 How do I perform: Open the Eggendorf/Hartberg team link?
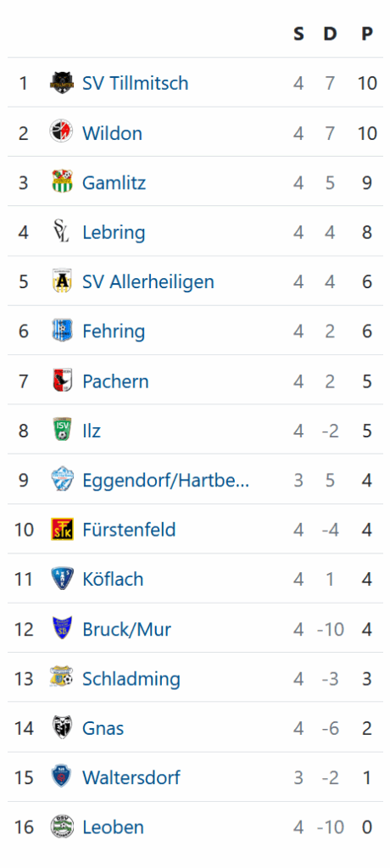point(165,480)
